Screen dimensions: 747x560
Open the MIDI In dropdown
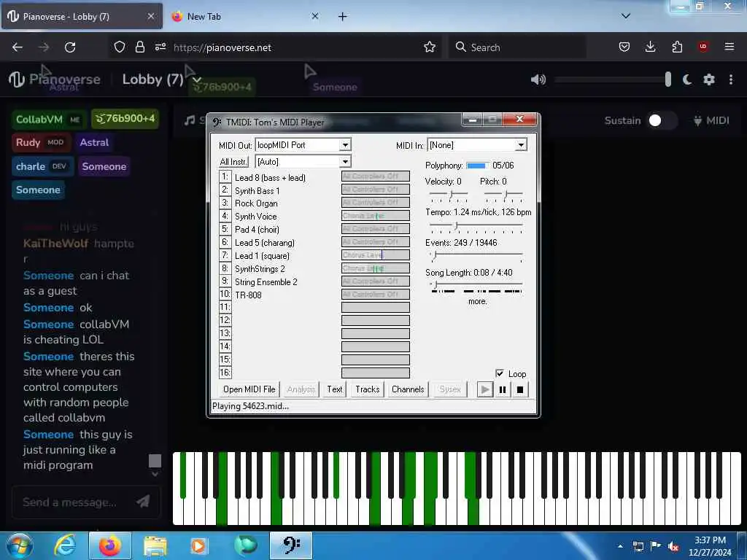click(521, 145)
